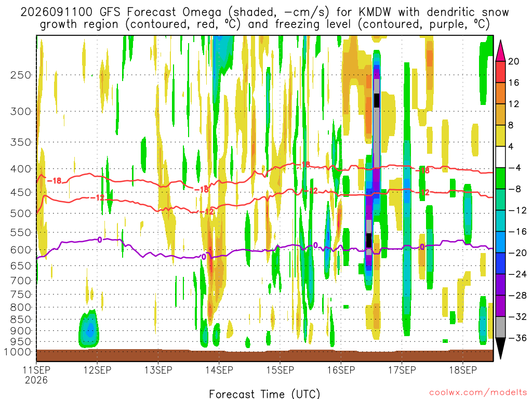Click the blue omega blob near 900 on 12SEP
This screenshot has width=532, height=399.
pos(90,329)
